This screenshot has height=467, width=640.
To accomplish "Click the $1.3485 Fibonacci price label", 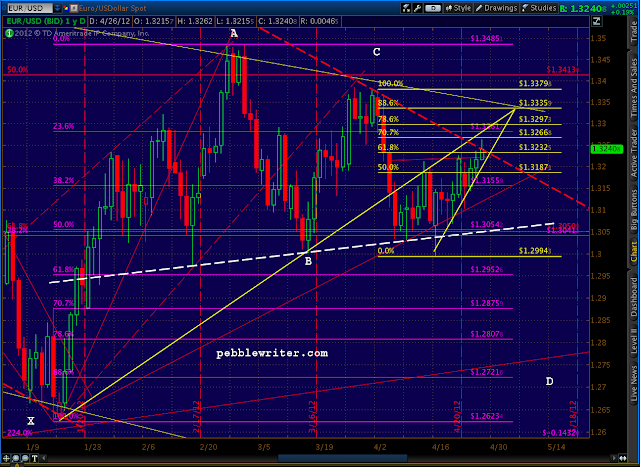I will tap(487, 38).
